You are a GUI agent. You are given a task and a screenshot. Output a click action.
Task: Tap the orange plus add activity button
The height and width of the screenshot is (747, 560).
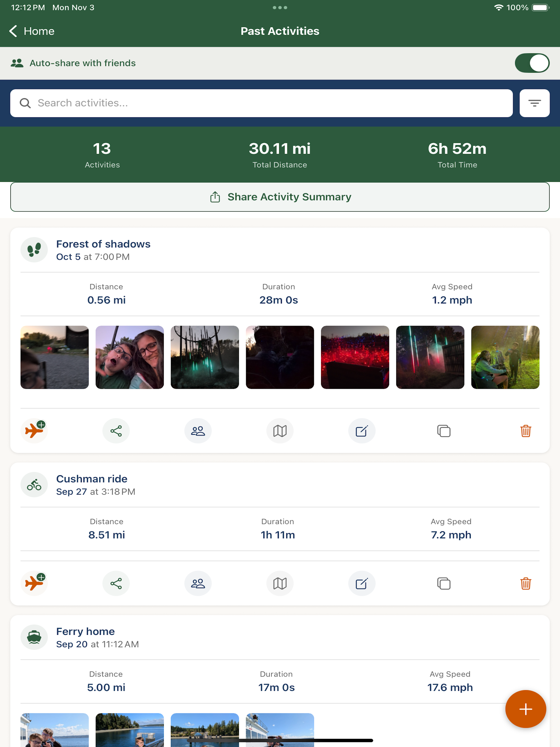coord(526,709)
